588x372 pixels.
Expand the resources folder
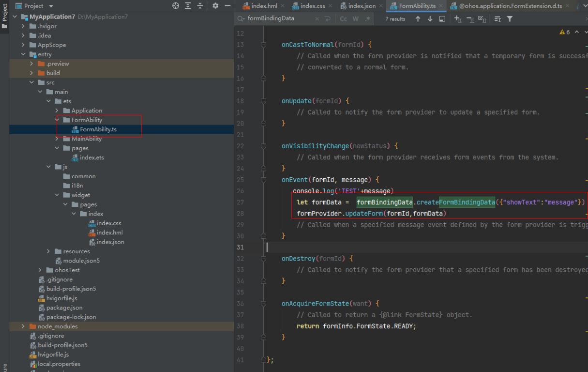click(48, 251)
